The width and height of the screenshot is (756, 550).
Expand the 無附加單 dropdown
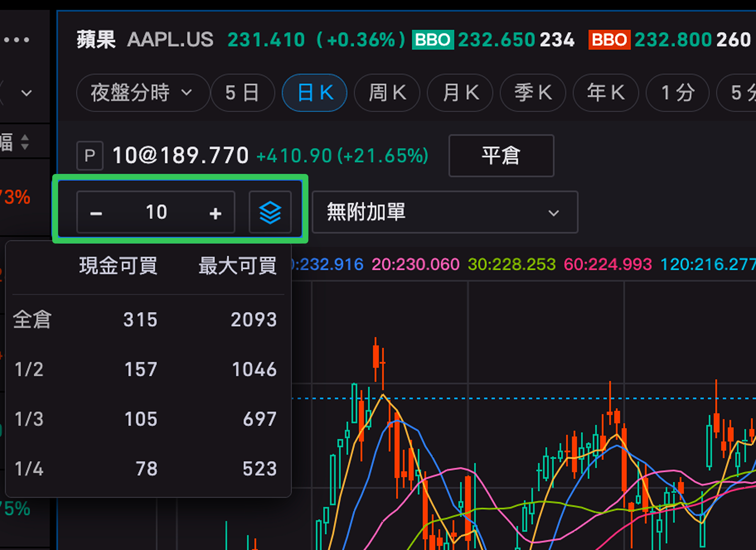[x=444, y=212]
